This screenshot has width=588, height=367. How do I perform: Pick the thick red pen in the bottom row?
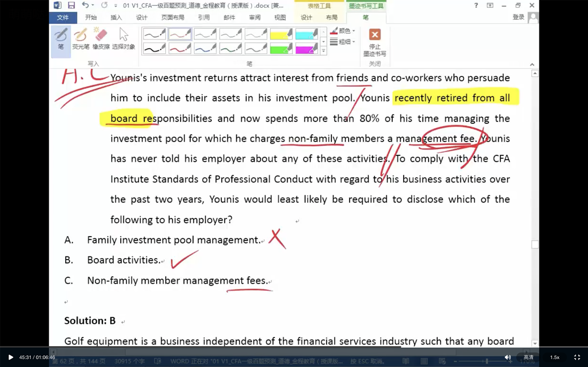click(180, 49)
